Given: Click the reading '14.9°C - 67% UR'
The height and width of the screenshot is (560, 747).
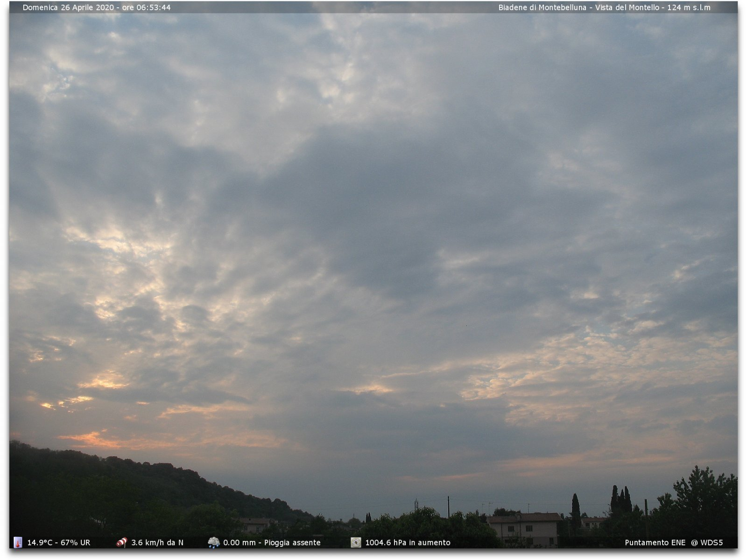Looking at the screenshot, I should pyautogui.click(x=59, y=543).
